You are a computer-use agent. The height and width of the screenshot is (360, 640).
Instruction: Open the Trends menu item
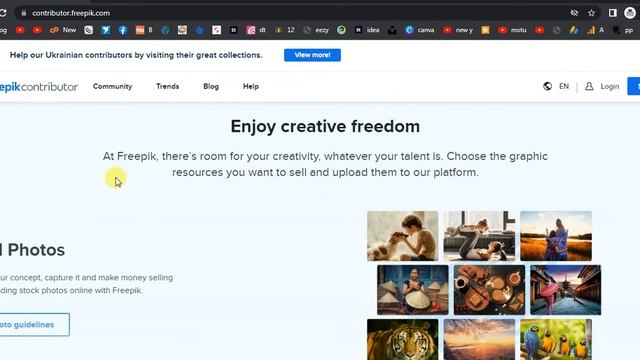tap(167, 86)
